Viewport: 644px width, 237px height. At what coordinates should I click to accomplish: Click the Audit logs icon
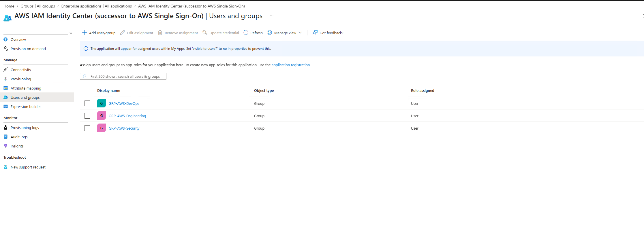[x=5, y=137]
